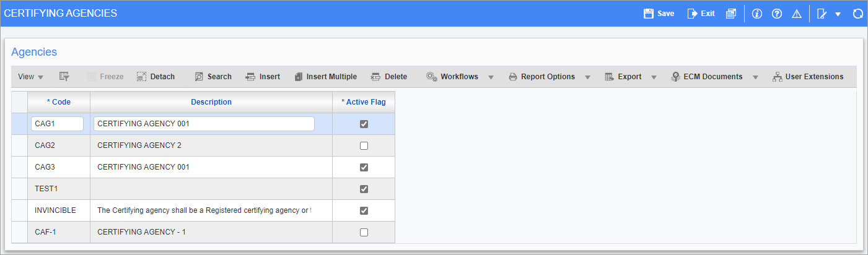The width and height of the screenshot is (868, 255).
Task: Select the TEST1 code cell
Action: (59, 189)
